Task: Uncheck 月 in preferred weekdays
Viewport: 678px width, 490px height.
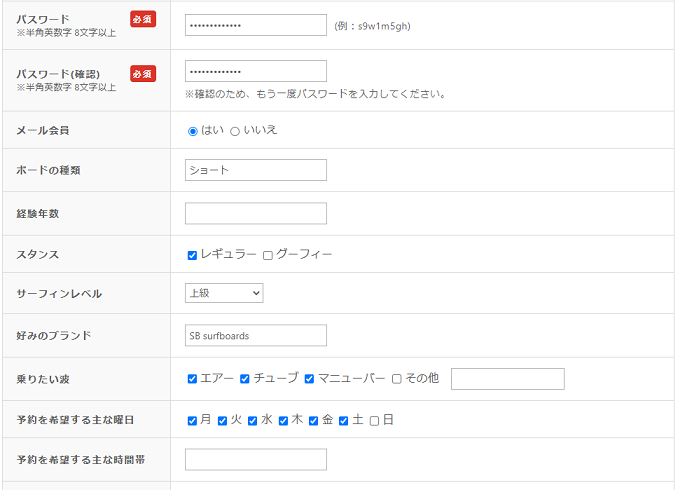Action: (192, 421)
